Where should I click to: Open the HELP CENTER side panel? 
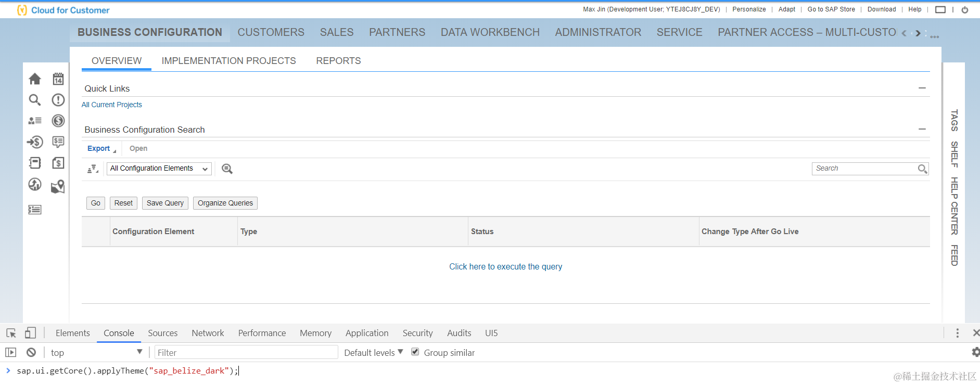(954, 206)
